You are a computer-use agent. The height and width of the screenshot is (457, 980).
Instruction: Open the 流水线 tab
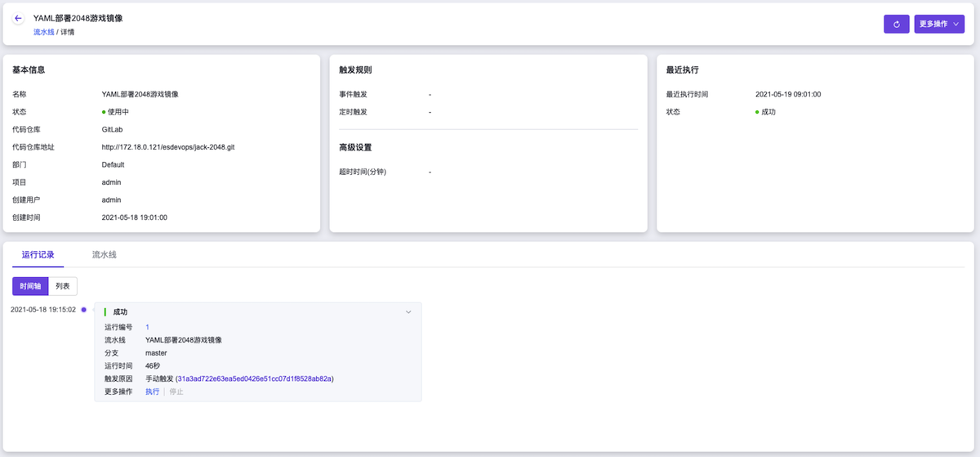pos(105,255)
